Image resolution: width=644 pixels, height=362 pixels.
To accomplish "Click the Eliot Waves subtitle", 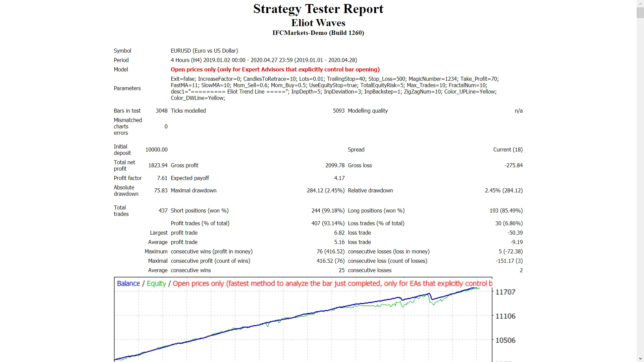I will click(318, 23).
